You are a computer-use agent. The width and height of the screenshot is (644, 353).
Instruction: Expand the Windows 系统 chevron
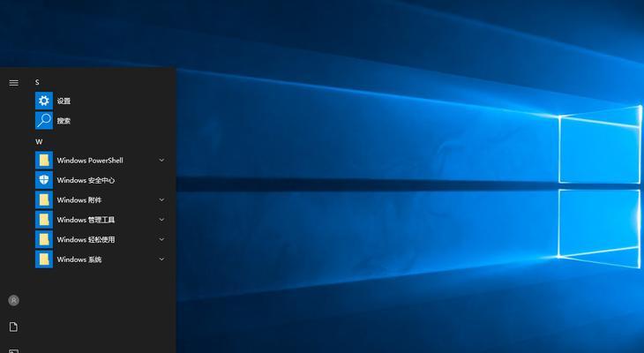pos(161,259)
